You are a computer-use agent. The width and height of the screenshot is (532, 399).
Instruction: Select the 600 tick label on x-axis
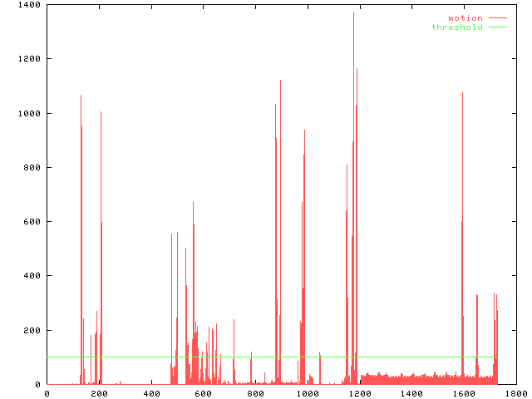coord(203,392)
